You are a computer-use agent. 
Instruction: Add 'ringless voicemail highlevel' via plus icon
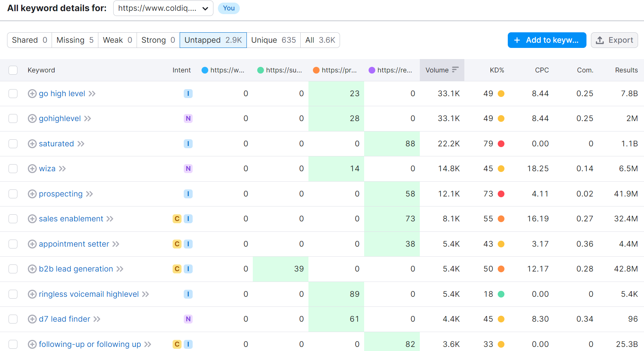32,294
